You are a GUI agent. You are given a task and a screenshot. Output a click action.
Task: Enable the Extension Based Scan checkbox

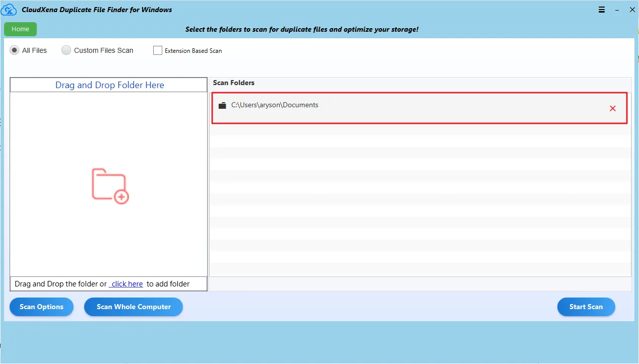click(x=158, y=50)
